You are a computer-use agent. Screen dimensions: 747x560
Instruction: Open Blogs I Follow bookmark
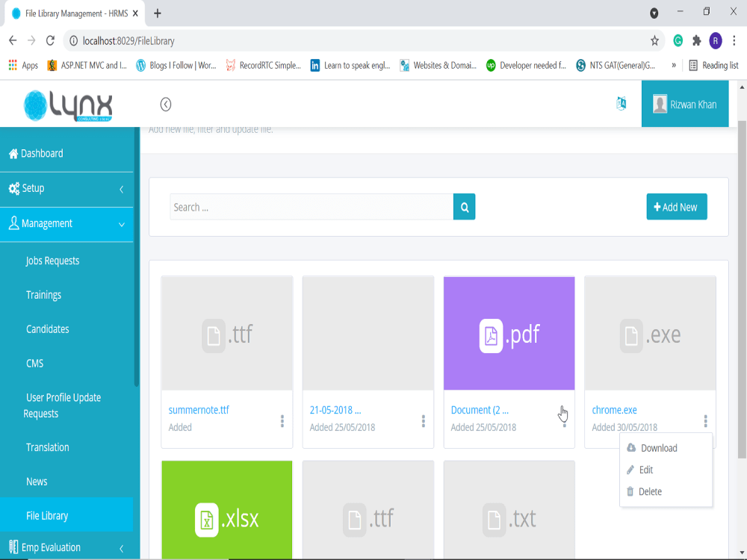[x=176, y=65]
